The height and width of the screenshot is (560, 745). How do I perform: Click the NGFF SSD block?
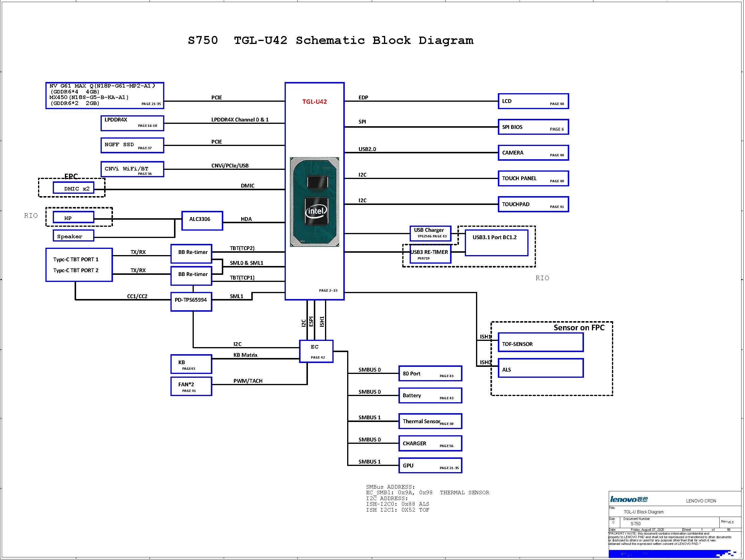pos(132,145)
